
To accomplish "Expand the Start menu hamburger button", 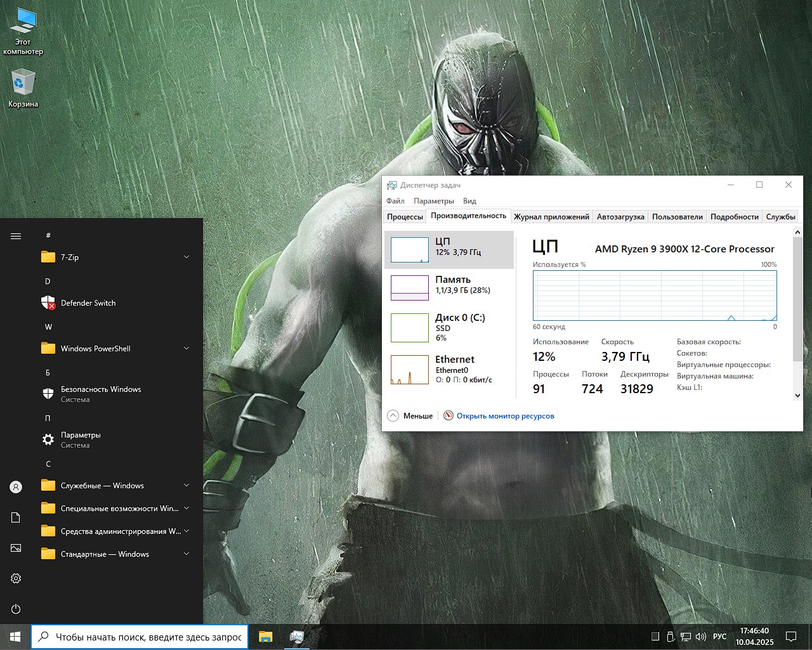I will coord(16,236).
